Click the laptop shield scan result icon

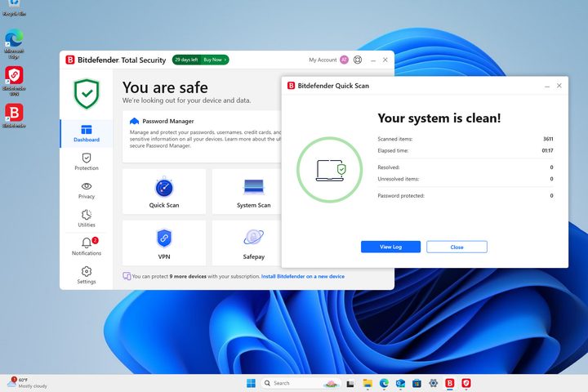(x=330, y=170)
